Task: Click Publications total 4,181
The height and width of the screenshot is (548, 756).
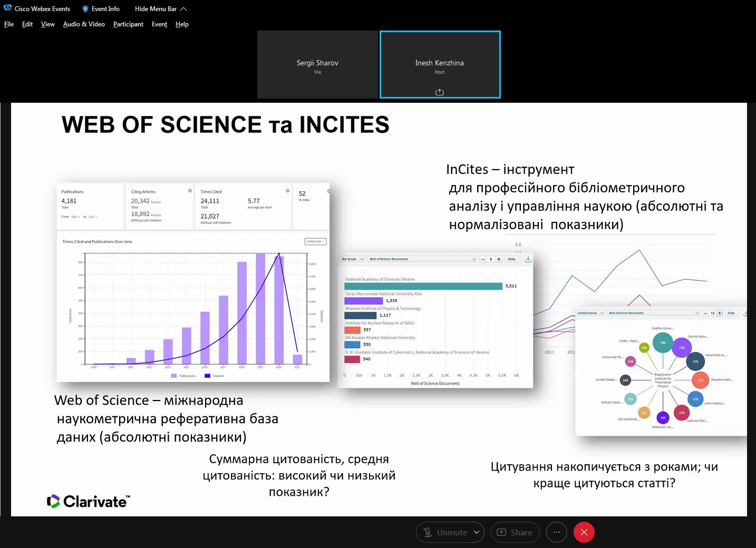Action: tap(69, 201)
